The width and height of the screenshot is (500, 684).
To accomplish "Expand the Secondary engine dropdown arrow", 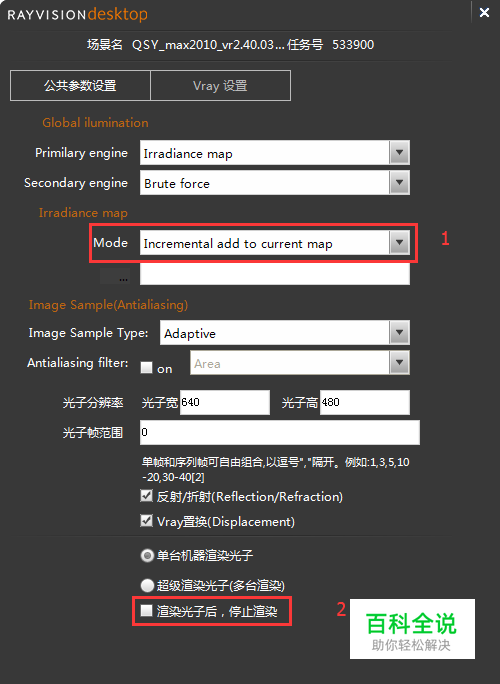I will 399,183.
